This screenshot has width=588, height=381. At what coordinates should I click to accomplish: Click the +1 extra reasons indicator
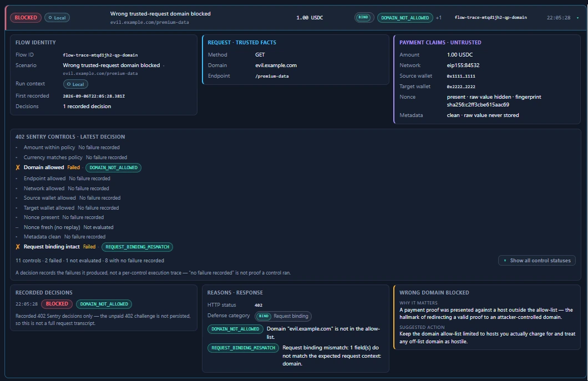438,18
